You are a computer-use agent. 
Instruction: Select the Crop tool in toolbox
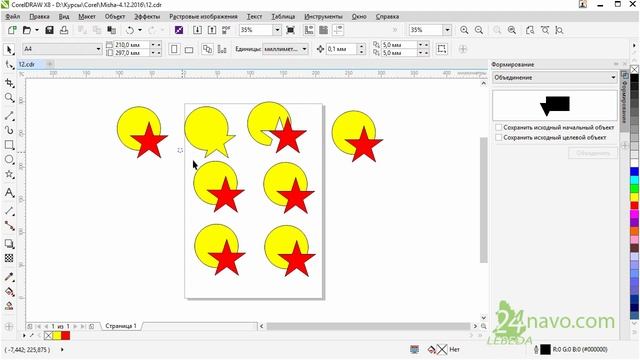tap(9, 83)
